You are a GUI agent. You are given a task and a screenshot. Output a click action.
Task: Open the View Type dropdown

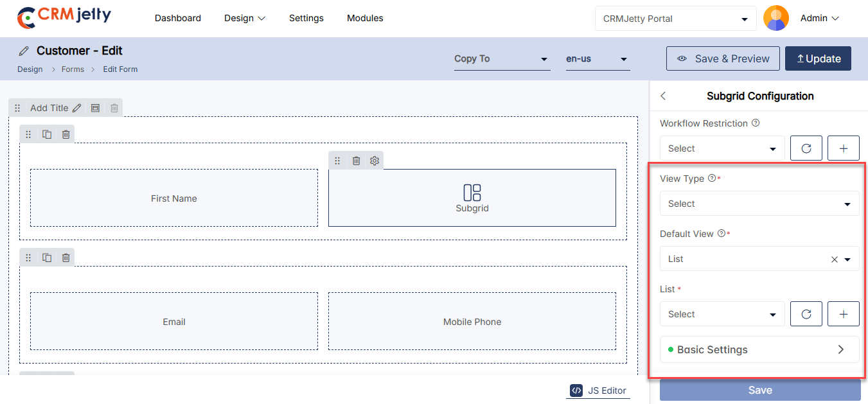(x=759, y=204)
